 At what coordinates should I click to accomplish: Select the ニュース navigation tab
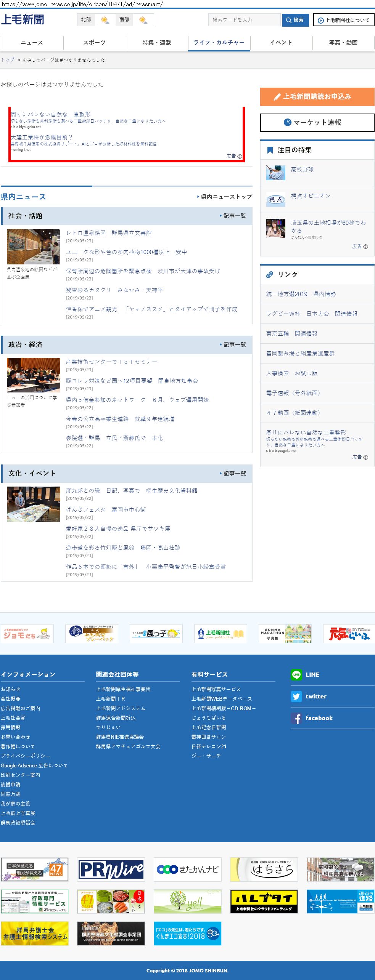point(32,43)
